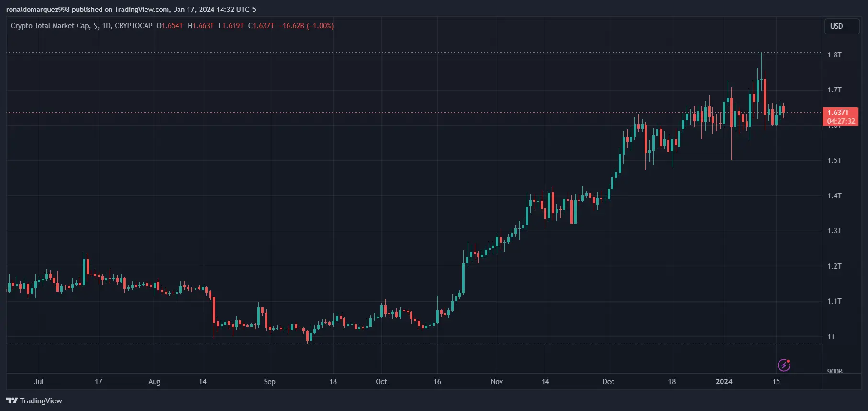Viewport: 868px width, 411px height.
Task: Click the 1.5T price axis label
Action: tap(835, 160)
